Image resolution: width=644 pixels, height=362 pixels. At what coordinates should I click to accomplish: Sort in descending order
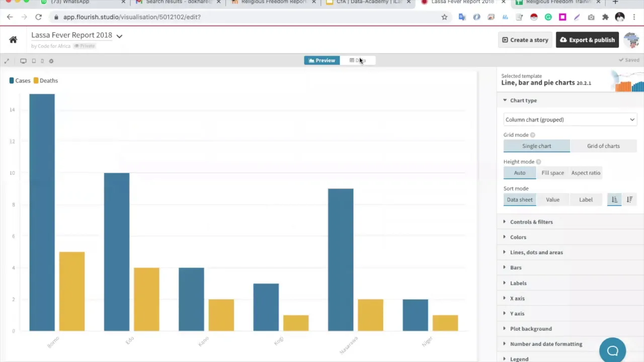click(x=629, y=200)
